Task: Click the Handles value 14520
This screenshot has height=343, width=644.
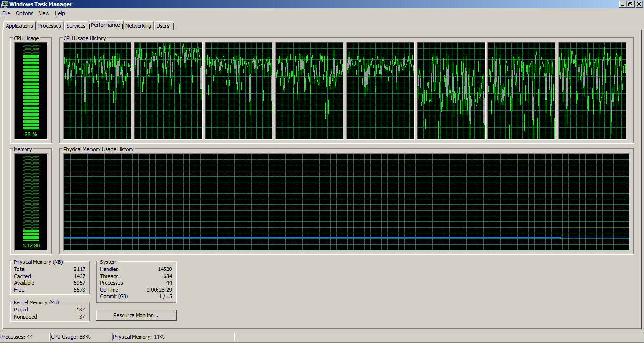Action: [x=165, y=269]
